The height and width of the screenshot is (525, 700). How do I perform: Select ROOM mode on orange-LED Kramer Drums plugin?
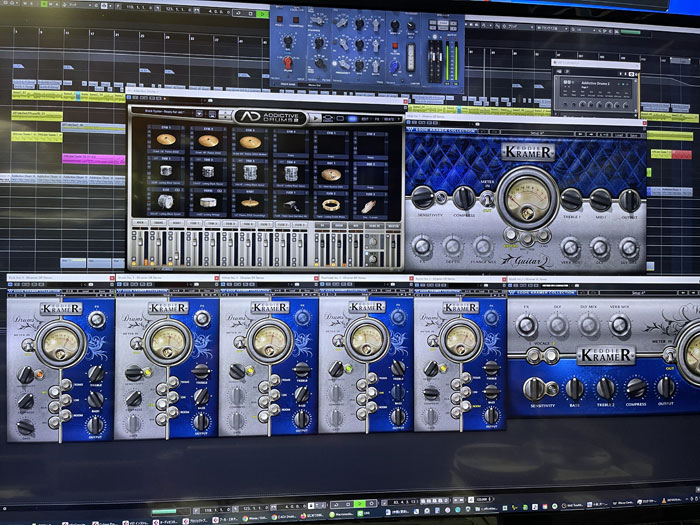coord(66,415)
